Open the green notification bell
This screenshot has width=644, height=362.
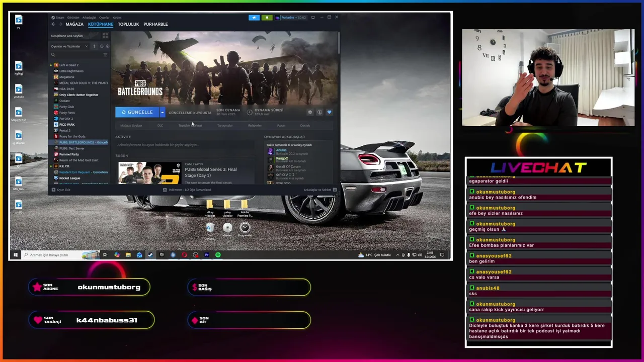click(x=267, y=18)
